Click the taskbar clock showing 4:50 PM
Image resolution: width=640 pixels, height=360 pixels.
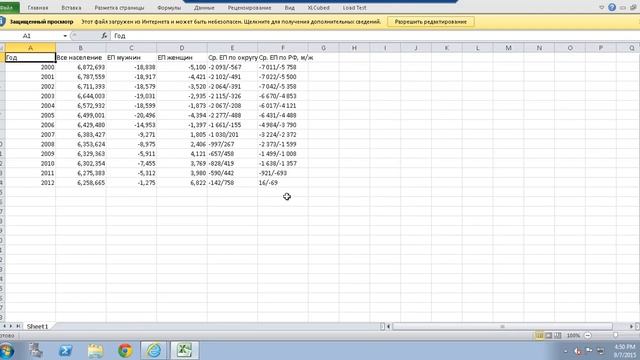(624, 351)
